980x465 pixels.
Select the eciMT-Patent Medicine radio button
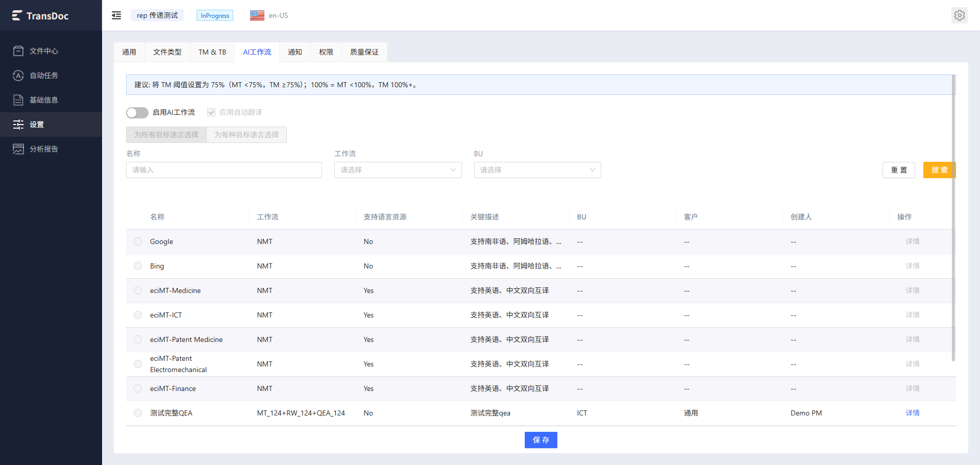138,339
